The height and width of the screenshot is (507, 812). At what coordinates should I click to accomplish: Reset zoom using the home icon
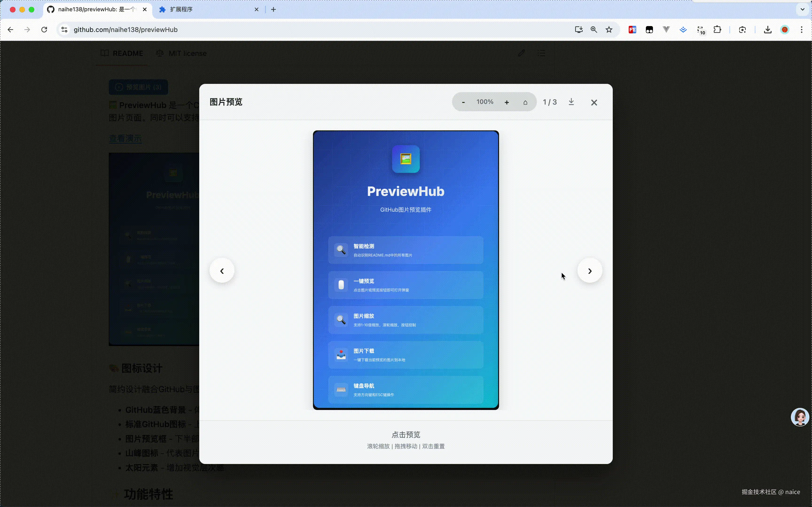[525, 102]
